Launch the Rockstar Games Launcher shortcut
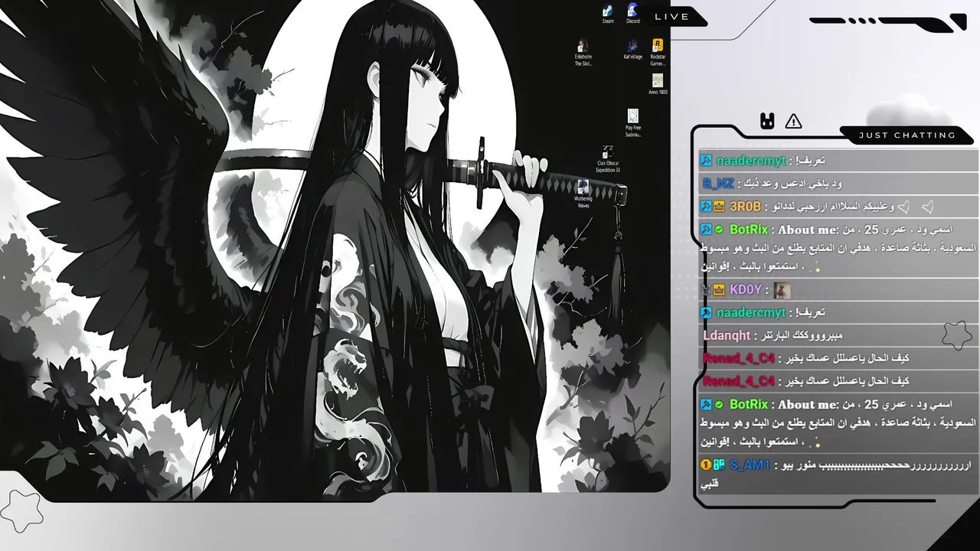Screen dimensions: 980x551 point(658,53)
